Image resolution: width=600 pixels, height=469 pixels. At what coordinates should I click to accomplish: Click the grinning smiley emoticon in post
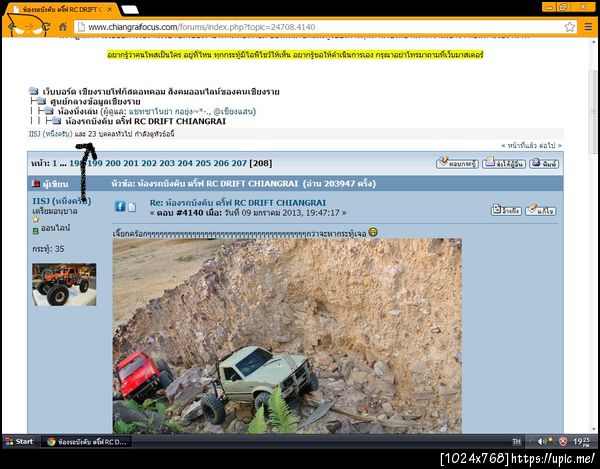(373, 232)
